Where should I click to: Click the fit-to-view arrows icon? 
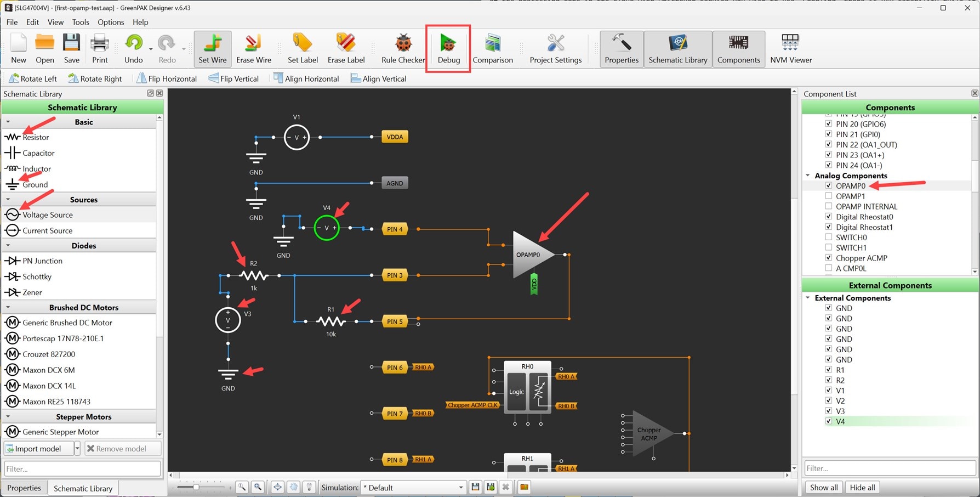click(277, 487)
